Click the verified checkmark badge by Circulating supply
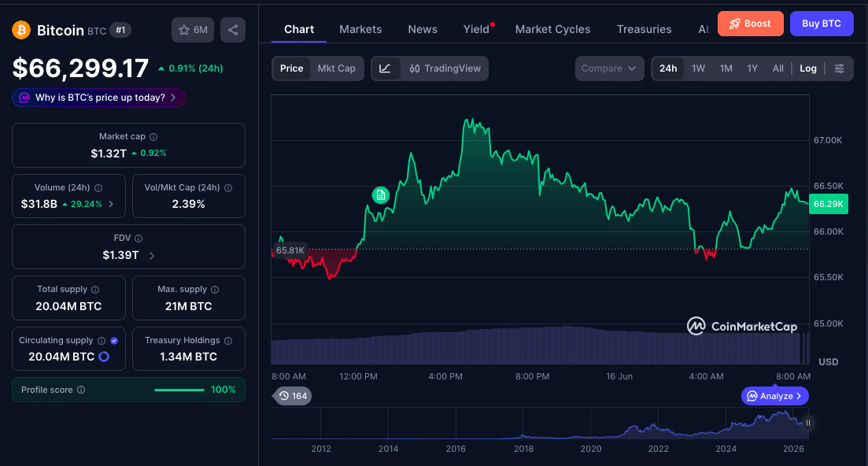Image resolution: width=868 pixels, height=466 pixels. click(x=114, y=341)
